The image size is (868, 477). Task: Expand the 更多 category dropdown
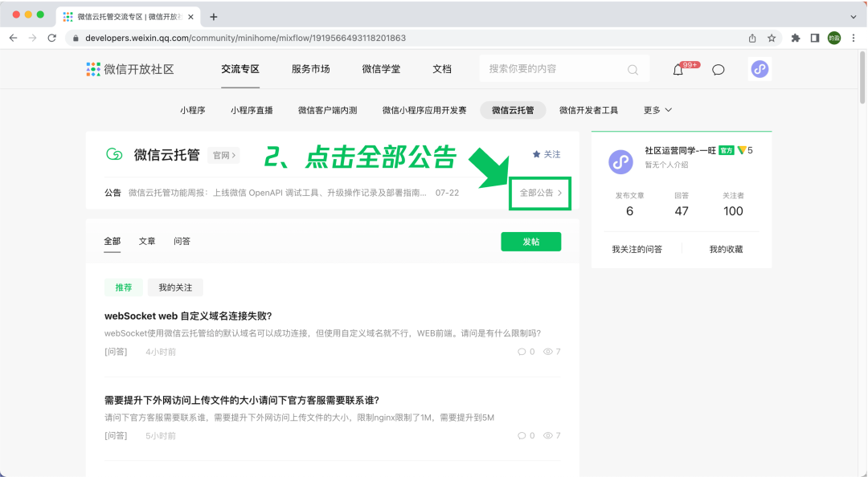(657, 110)
